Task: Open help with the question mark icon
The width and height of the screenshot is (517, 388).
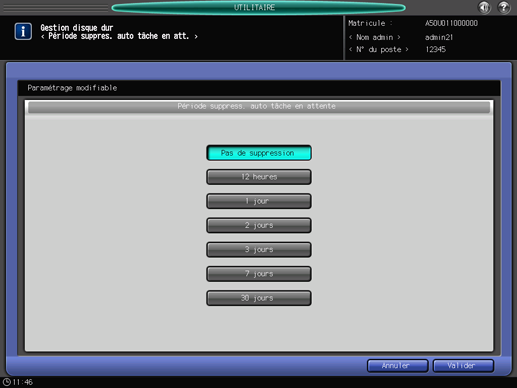Action: pos(503,7)
